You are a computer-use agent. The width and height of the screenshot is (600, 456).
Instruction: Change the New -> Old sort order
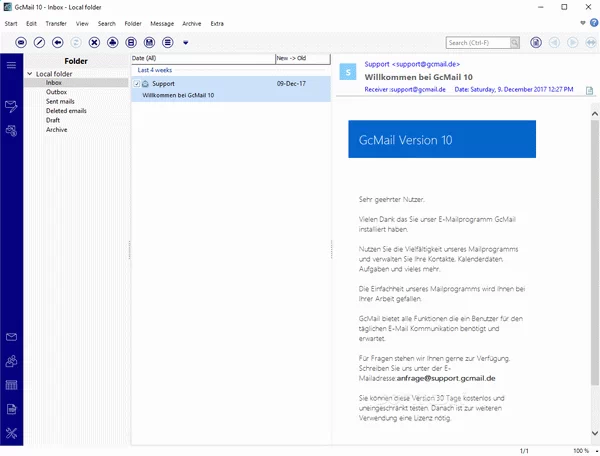click(303, 59)
